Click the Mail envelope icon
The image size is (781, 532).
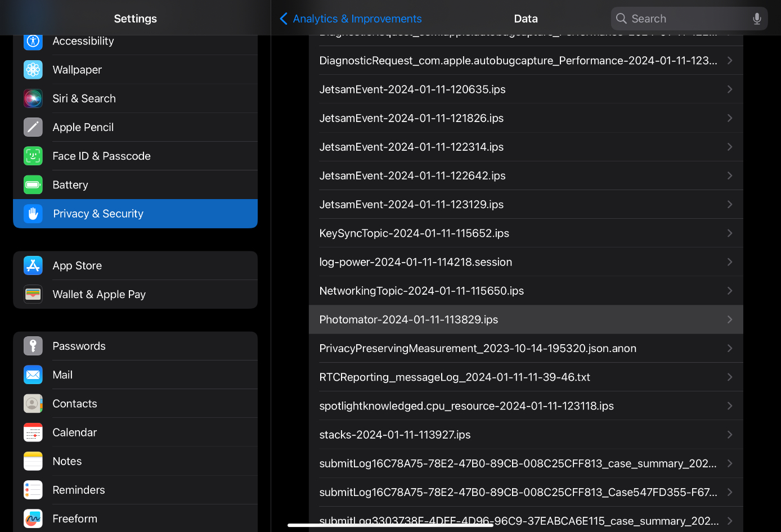click(x=33, y=375)
